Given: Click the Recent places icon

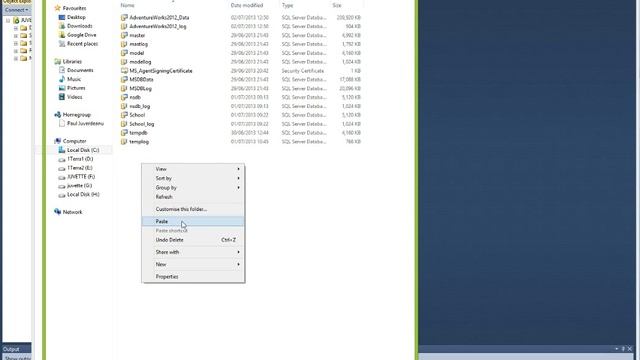Looking at the screenshot, I should pyautogui.click(x=62, y=44).
